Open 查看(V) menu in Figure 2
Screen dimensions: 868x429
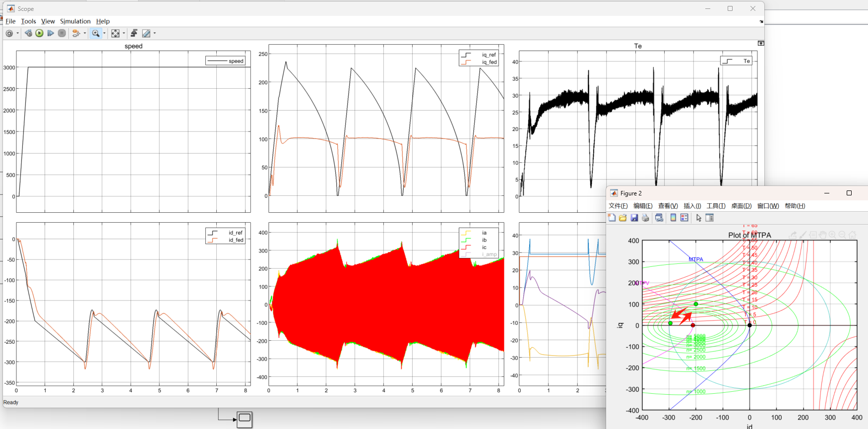668,206
